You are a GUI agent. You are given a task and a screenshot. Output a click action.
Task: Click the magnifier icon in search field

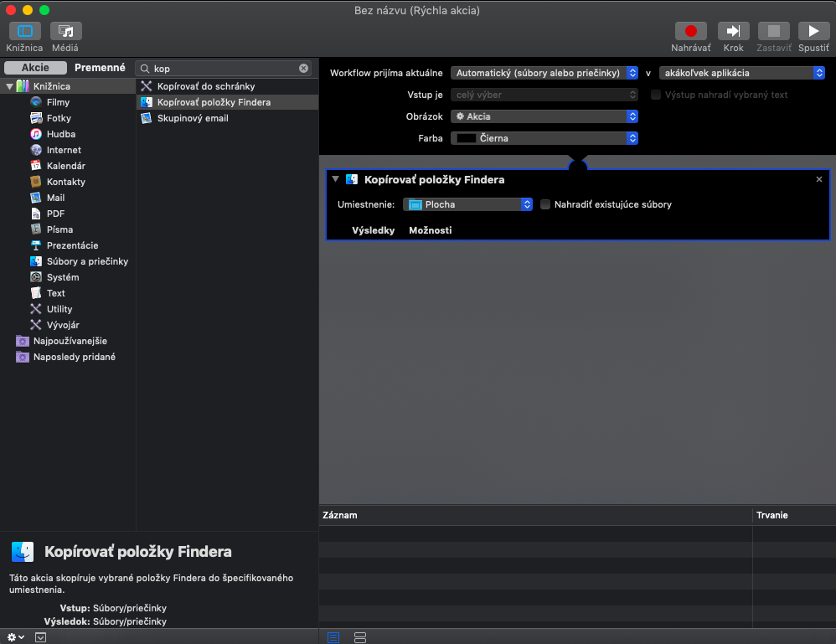click(144, 68)
